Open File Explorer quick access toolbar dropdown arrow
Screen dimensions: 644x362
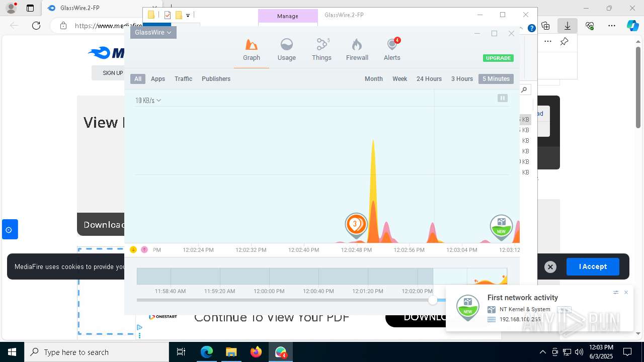(x=188, y=16)
